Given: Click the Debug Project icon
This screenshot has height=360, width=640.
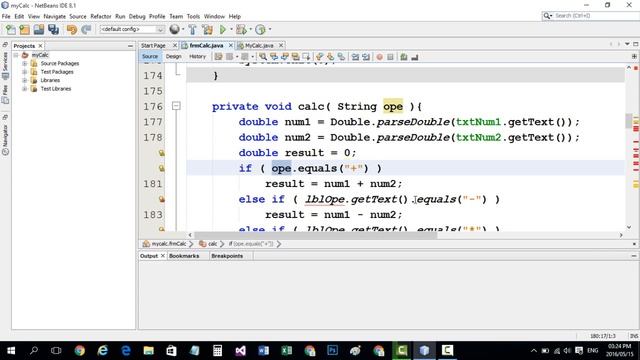Looking at the screenshot, I should (x=241, y=29).
